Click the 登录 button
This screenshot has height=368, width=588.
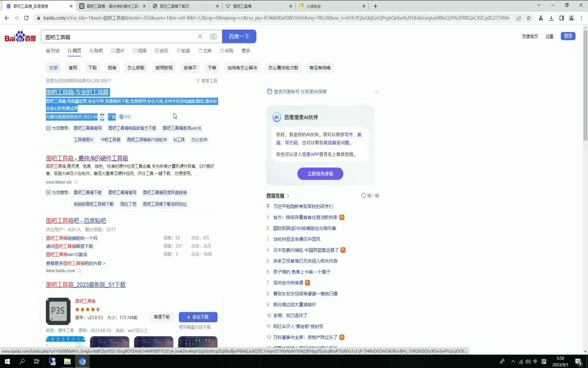coord(568,36)
